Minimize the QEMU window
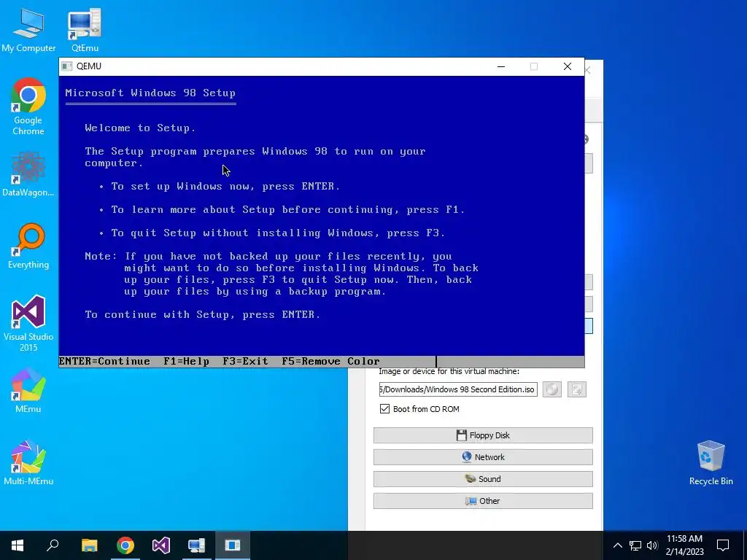Image resolution: width=747 pixels, height=560 pixels. click(x=500, y=66)
